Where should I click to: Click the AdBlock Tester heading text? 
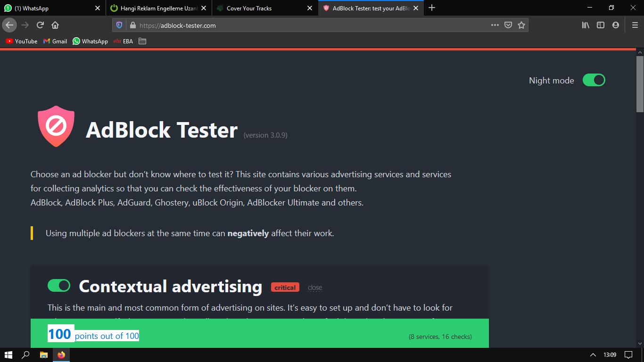[x=162, y=130]
